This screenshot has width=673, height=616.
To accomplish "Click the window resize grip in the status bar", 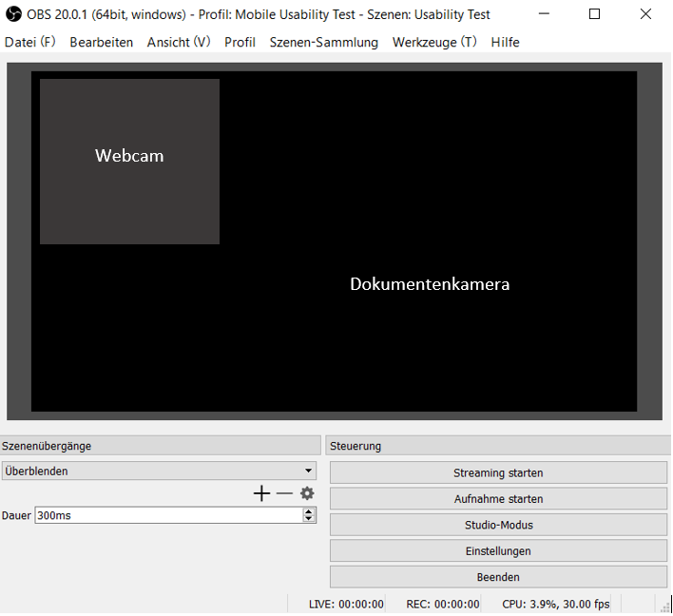I will 665,606.
